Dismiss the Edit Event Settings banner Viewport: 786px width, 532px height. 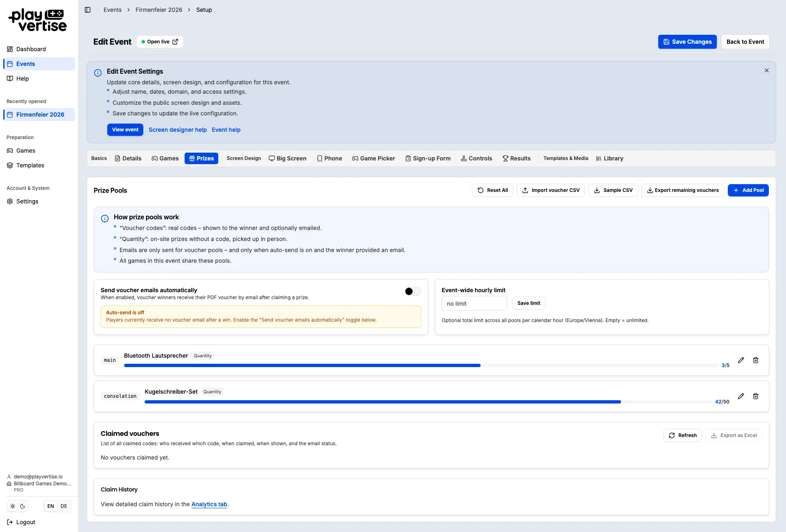tap(767, 70)
